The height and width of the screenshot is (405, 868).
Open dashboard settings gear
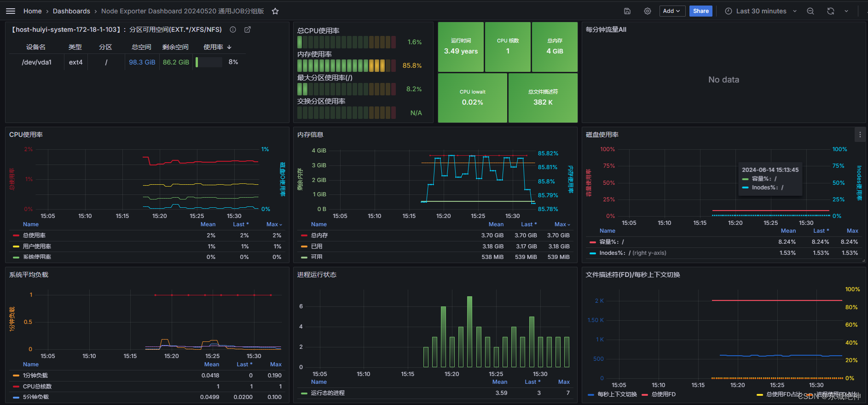click(647, 11)
